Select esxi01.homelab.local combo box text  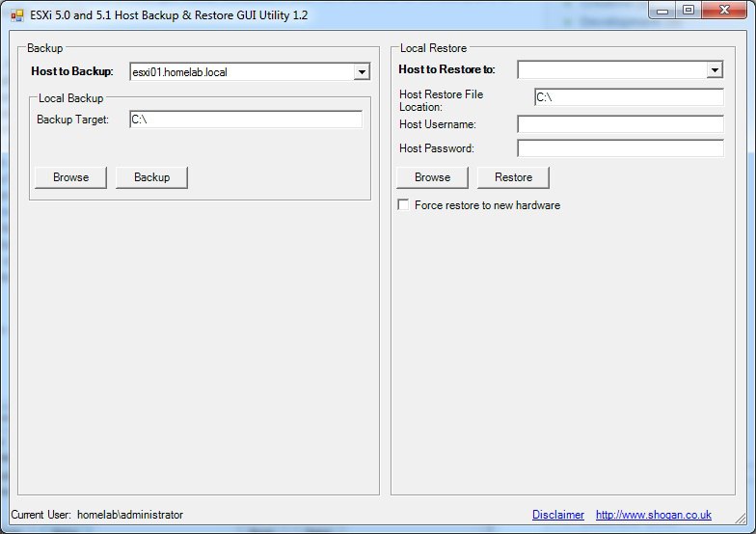pyautogui.click(x=179, y=72)
